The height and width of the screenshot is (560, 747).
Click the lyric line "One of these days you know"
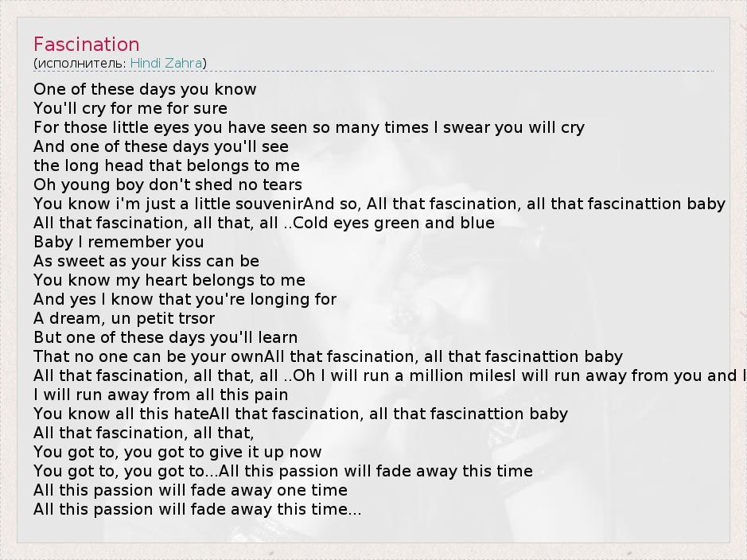click(145, 89)
